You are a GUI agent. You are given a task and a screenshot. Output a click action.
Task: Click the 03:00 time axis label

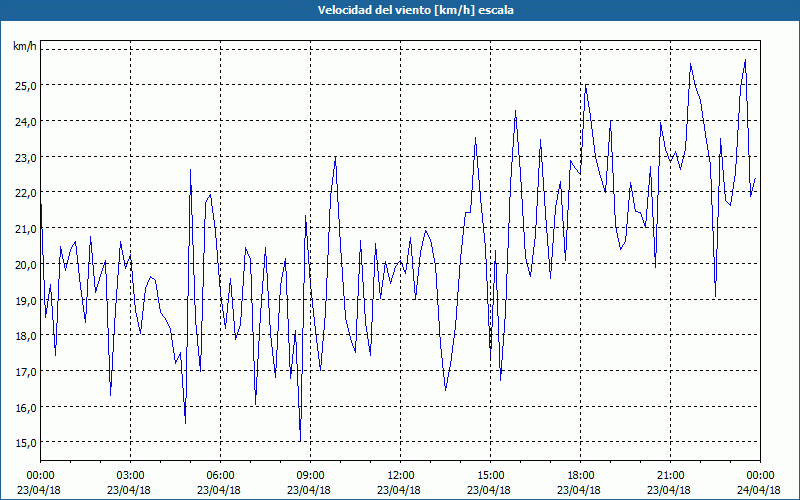[x=131, y=476]
